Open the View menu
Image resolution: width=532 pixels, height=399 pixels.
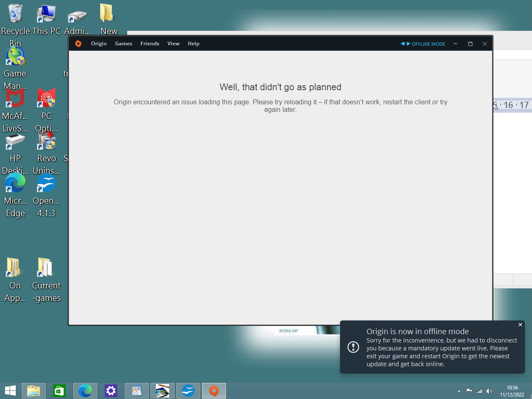point(173,44)
